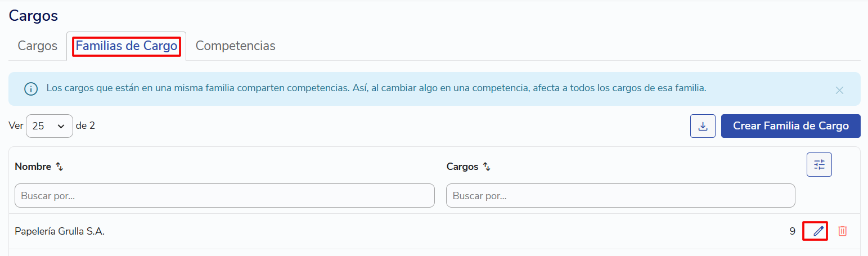Click the Nombre column header label
Image resolution: width=868 pixels, height=256 pixels.
click(x=33, y=167)
